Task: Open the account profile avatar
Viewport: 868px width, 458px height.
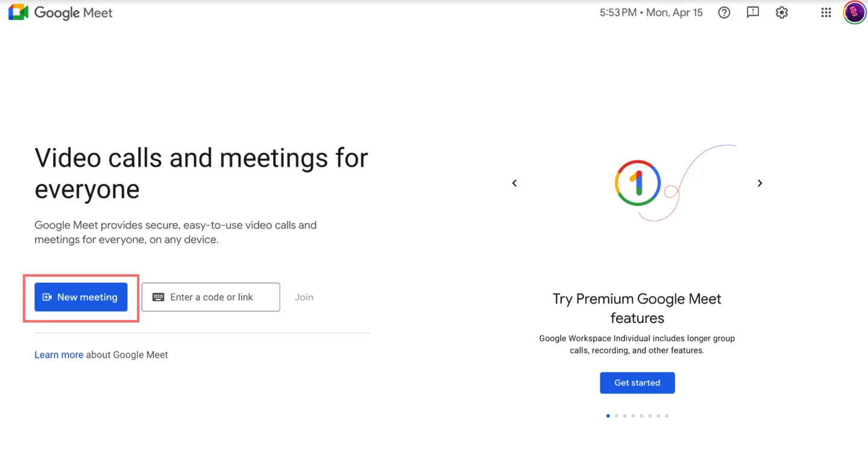Action: 854,13
